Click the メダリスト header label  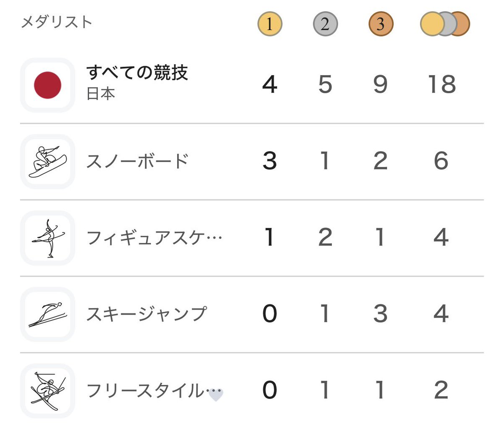(56, 22)
